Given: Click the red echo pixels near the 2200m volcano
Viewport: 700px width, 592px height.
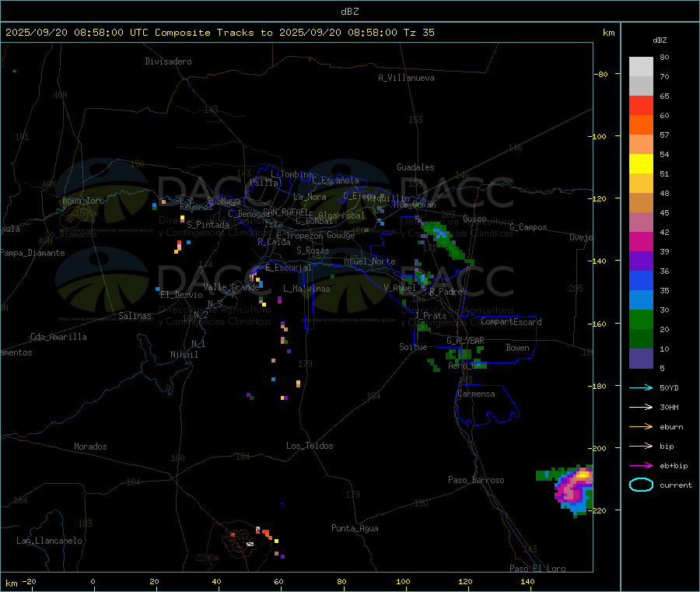Looking at the screenshot, I should (x=267, y=533).
